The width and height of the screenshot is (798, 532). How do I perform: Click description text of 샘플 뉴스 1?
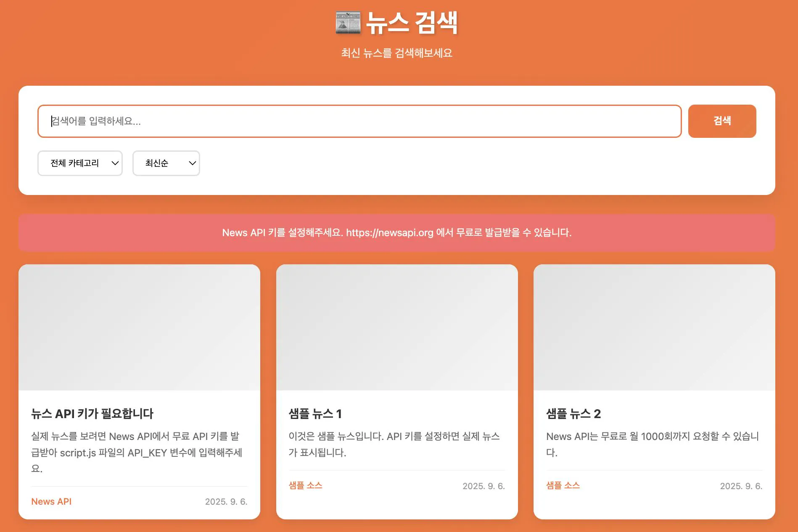tap(394, 444)
